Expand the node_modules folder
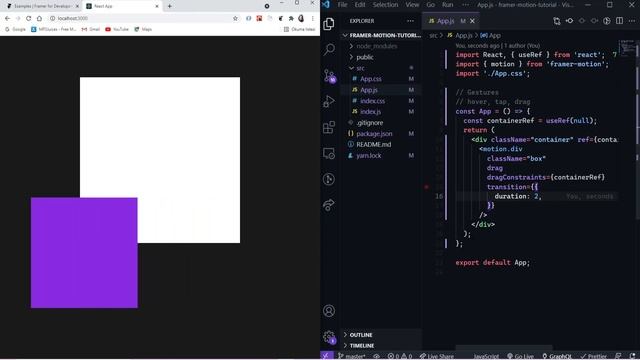Viewport: 640px width, 360px height. pos(381,46)
